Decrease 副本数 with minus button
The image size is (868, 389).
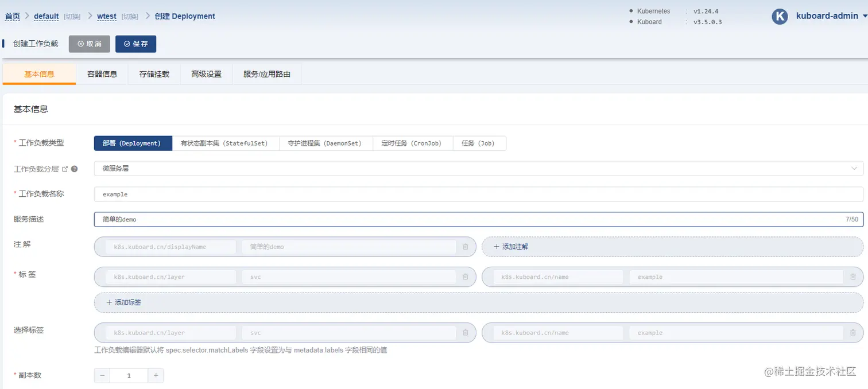[x=102, y=376]
